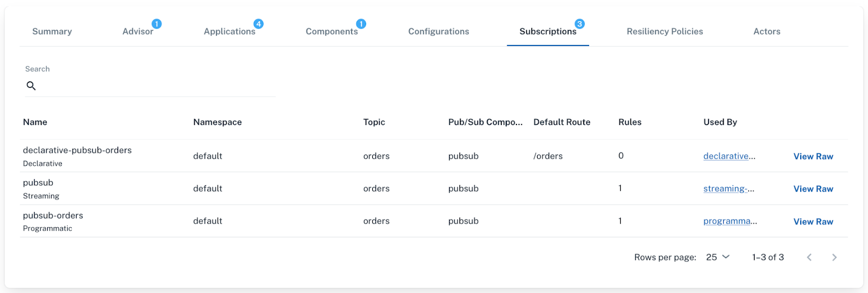This screenshot has height=293, width=868.
Task: Go to the next page arrow
Action: coord(834,257)
